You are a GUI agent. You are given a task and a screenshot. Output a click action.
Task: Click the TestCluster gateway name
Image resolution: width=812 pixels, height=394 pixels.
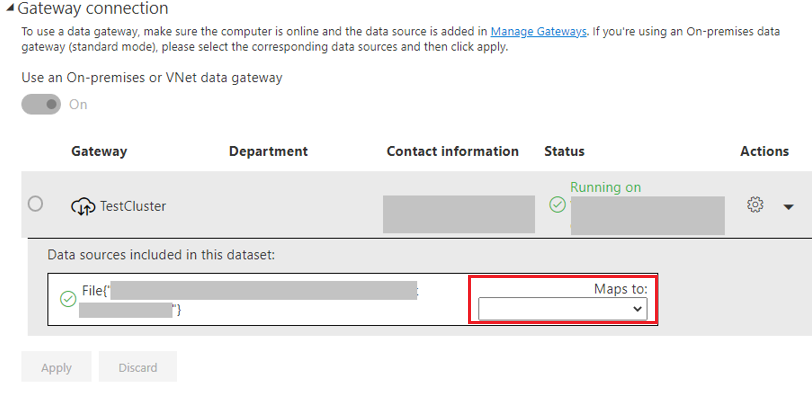tap(133, 206)
